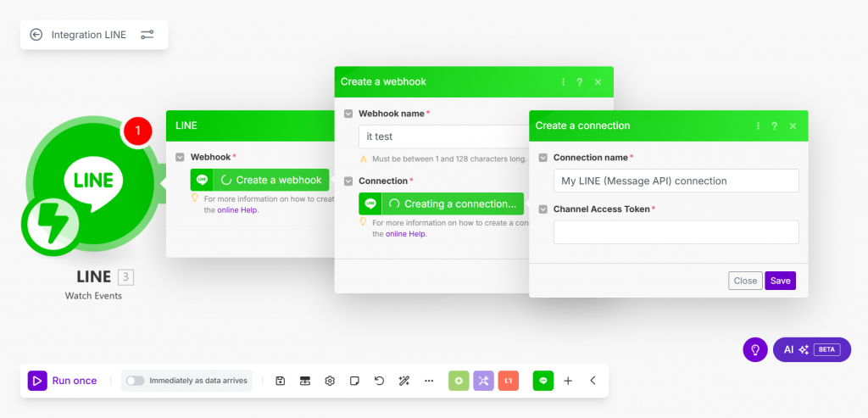
Task: Click LINE logo on Create a webhook button
Action: (202, 180)
